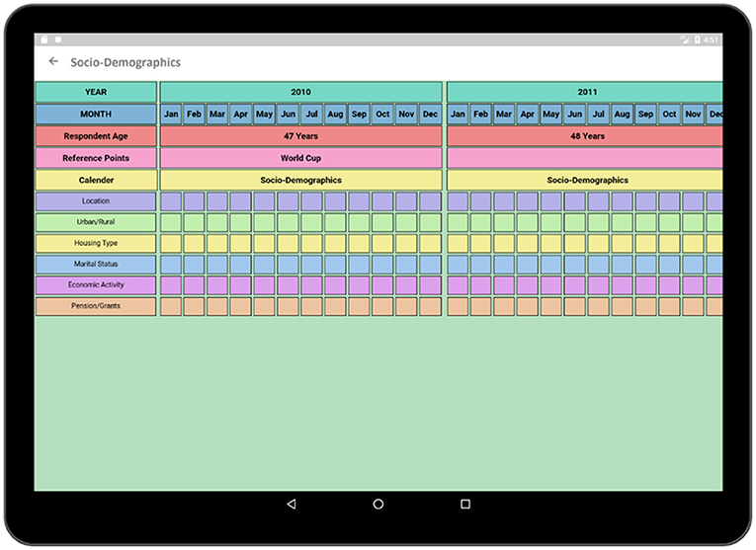Select Feb under 2010
Image resolution: width=756 pixels, height=550 pixels.
pos(195,115)
